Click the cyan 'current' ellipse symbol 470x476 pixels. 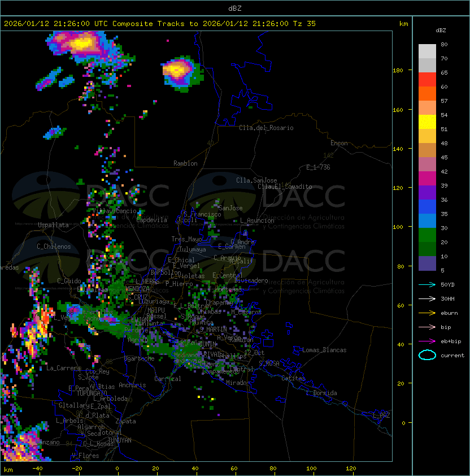coord(427,355)
